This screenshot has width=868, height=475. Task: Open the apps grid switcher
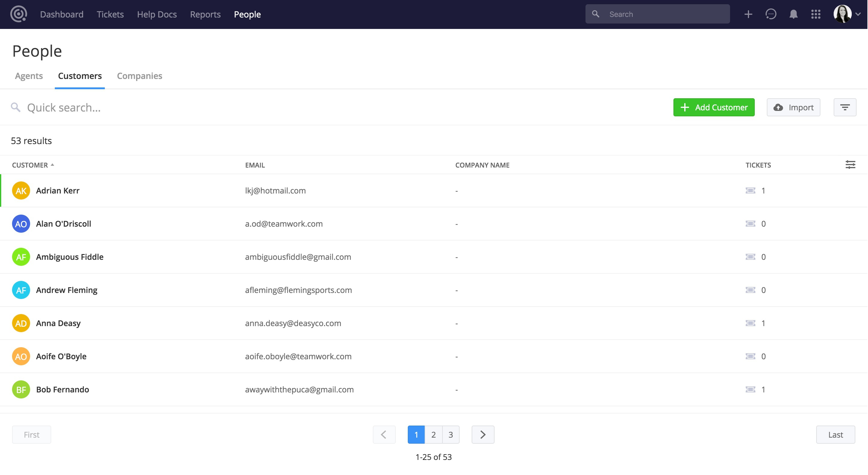point(815,14)
